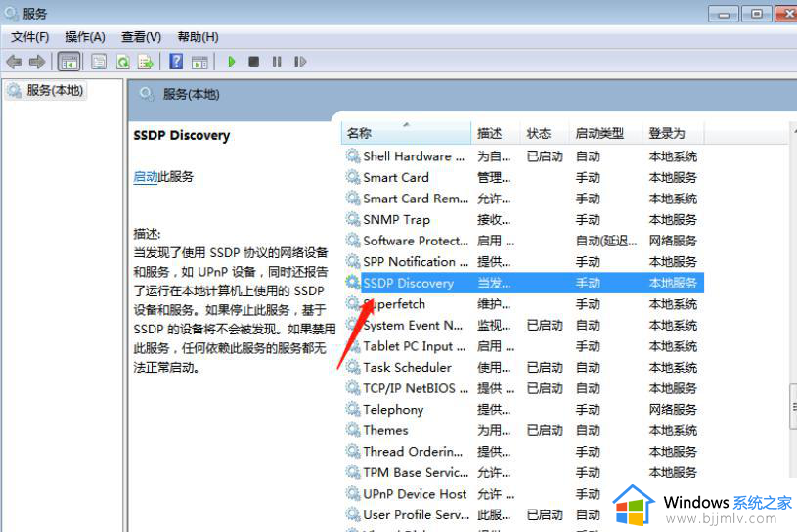Select the TCP/IP NetBIOS service
The image size is (797, 532).
pos(523,388)
